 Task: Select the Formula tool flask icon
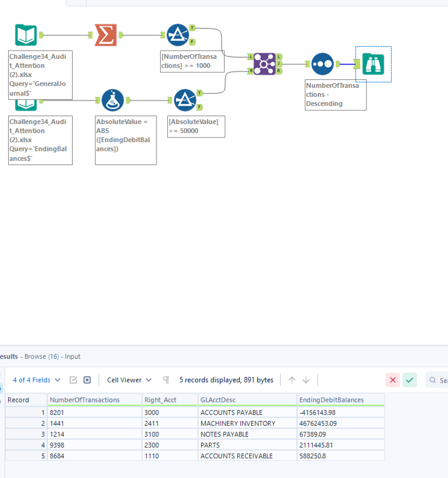coord(112,100)
